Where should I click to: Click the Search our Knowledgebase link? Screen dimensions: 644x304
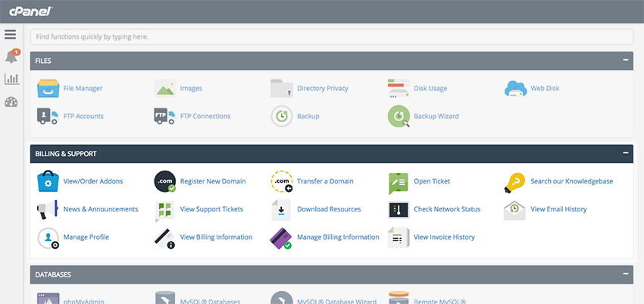click(572, 181)
